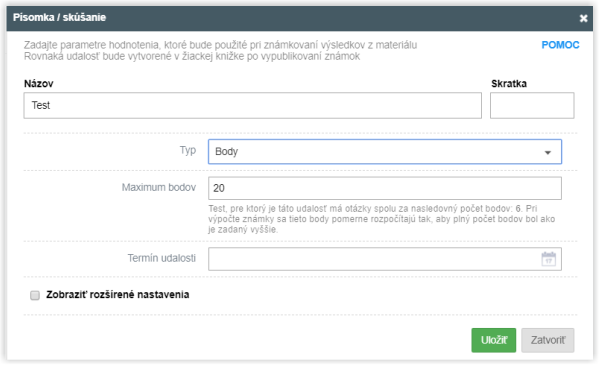Image resolution: width=599 pixels, height=365 pixels.
Task: Click the Skratka field label
Action: (x=509, y=84)
